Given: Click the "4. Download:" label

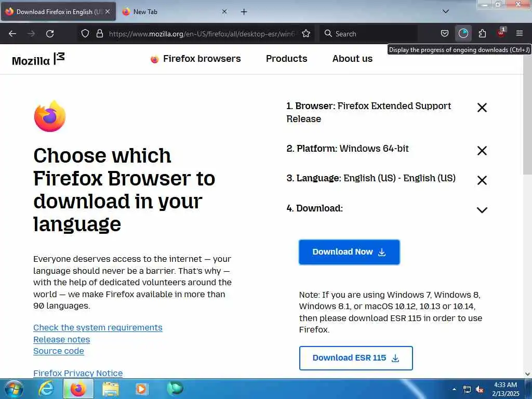Looking at the screenshot, I should (314, 208).
